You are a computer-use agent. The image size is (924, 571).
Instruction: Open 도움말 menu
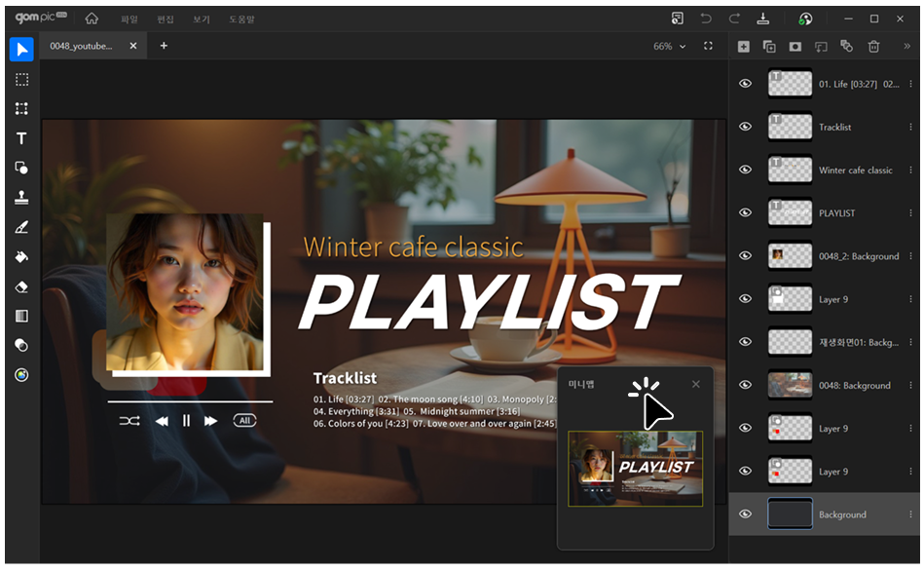241,19
